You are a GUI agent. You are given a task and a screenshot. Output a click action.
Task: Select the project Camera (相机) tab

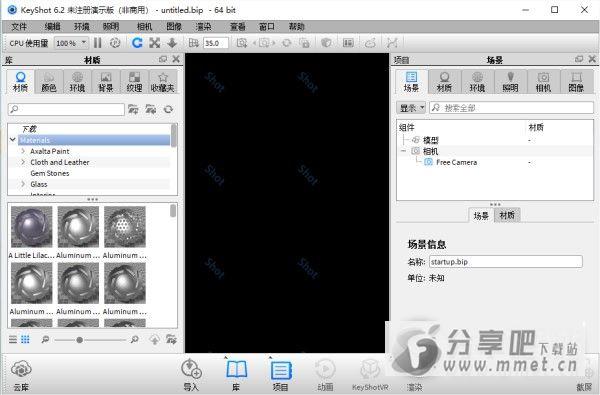pyautogui.click(x=543, y=82)
